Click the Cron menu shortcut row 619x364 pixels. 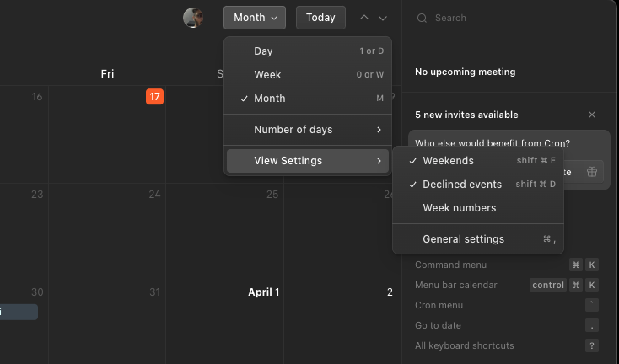click(x=507, y=305)
